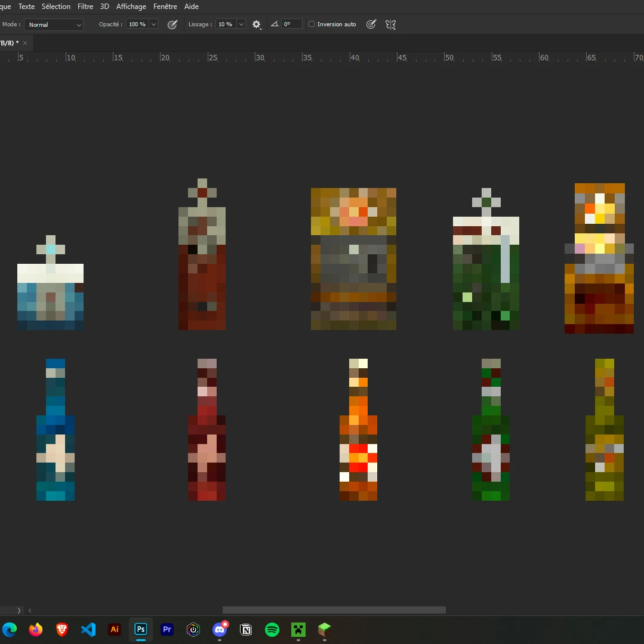Click the olive yellow potion bottle sprite

tap(605, 430)
